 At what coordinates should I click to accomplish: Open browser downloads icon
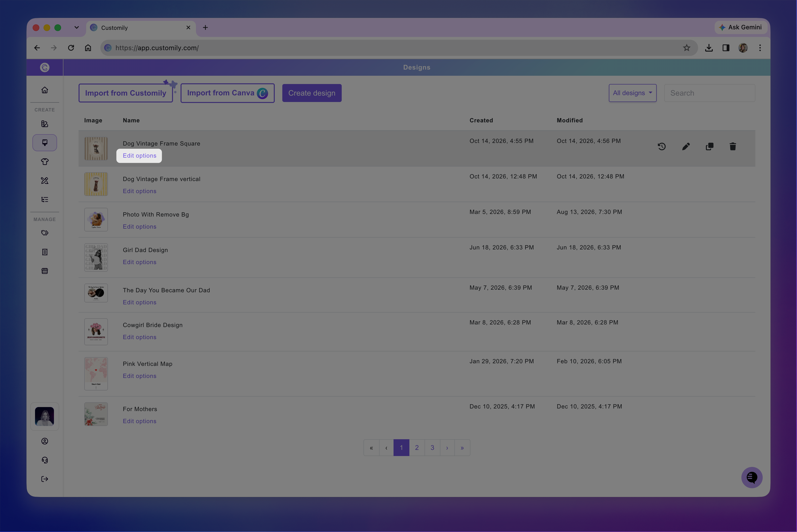709,48
